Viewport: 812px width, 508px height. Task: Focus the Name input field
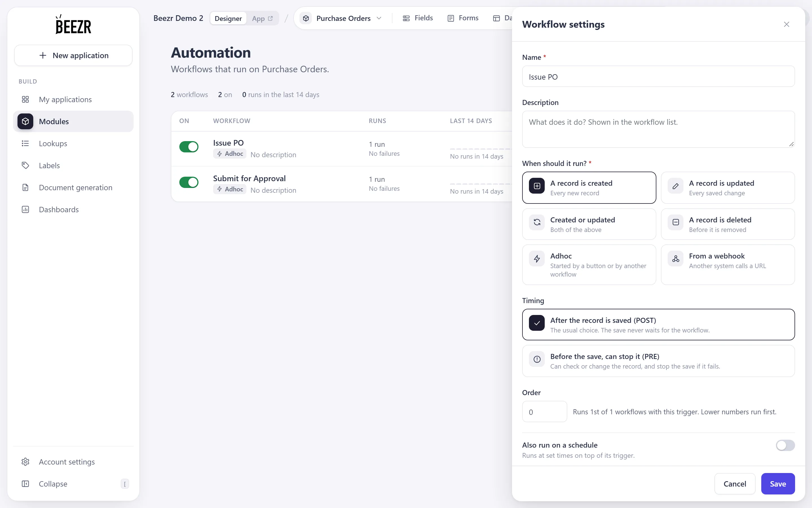coord(658,76)
